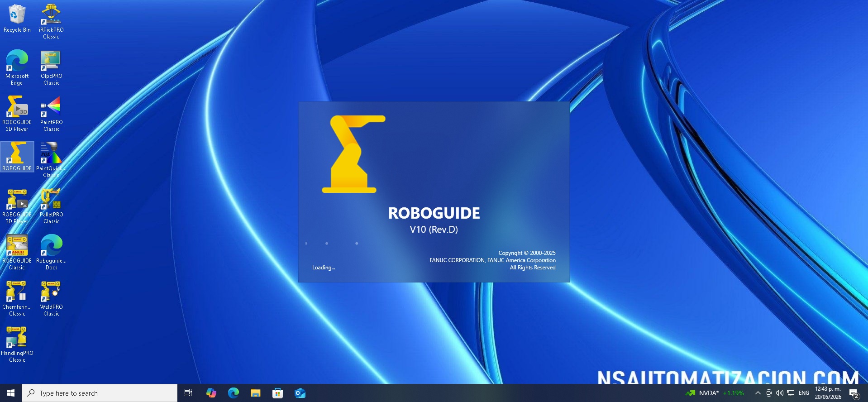
Task: Select the iRPickPRO Classic shortcut
Action: [51, 21]
